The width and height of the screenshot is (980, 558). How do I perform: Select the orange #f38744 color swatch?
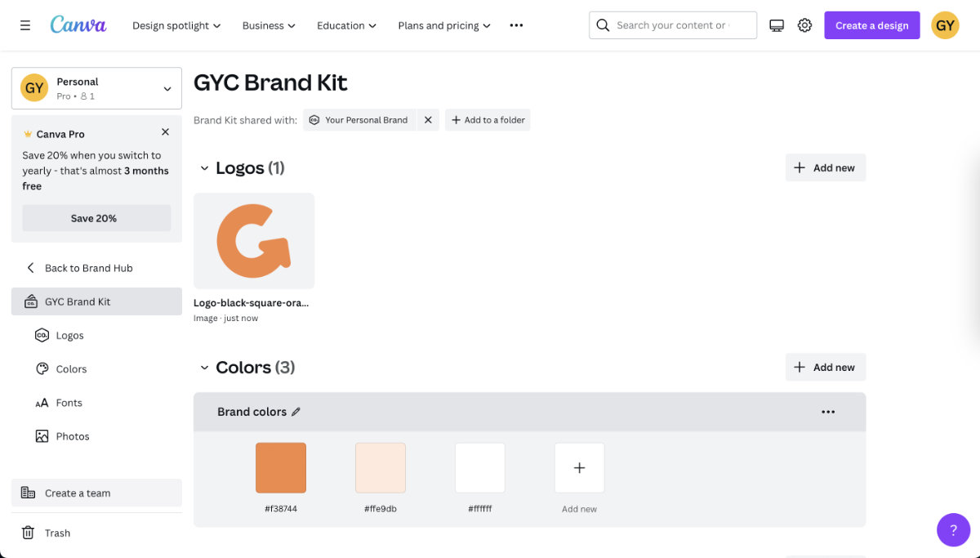(281, 468)
